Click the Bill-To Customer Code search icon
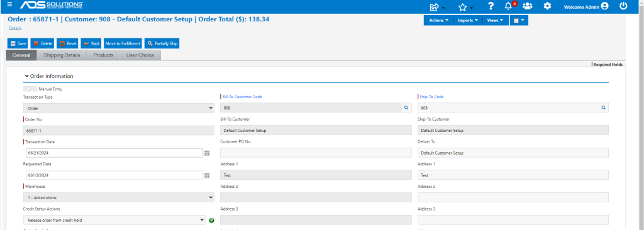Image resolution: width=644 pixels, height=230 pixels. pos(406,107)
